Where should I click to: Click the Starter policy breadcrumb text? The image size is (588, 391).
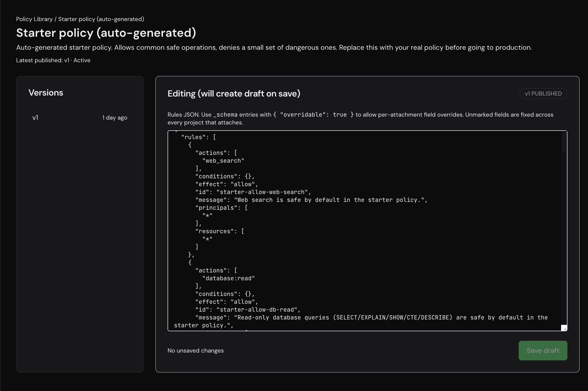[x=101, y=19]
